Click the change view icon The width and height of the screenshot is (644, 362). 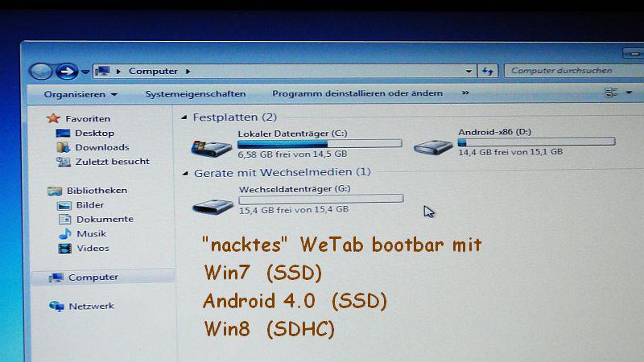pyautogui.click(x=611, y=93)
